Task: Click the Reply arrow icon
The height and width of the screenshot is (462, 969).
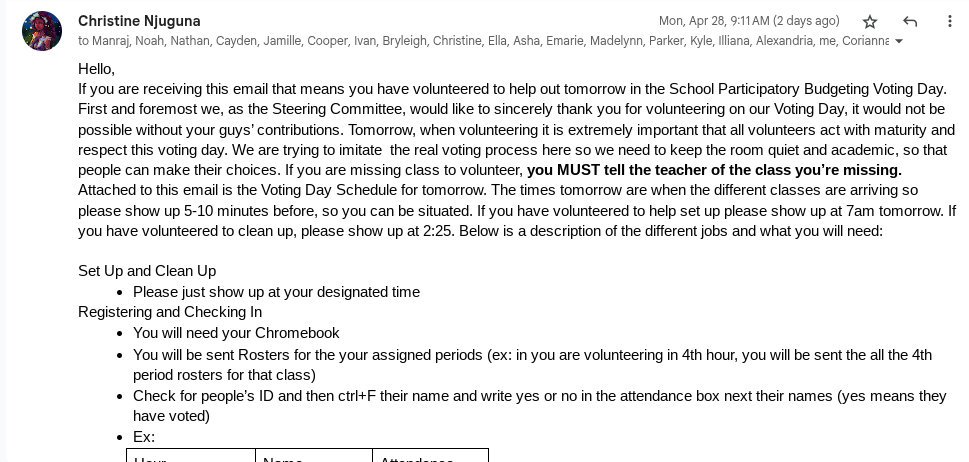Action: coord(910,21)
